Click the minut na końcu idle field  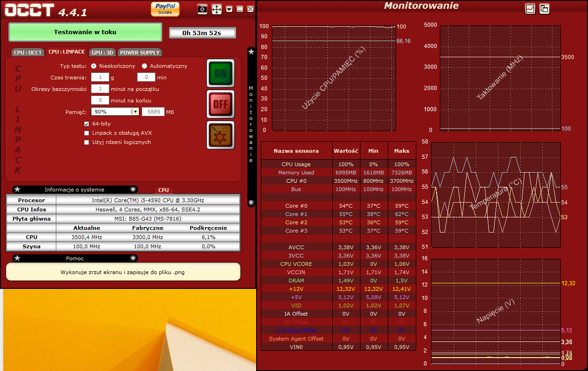pos(100,100)
